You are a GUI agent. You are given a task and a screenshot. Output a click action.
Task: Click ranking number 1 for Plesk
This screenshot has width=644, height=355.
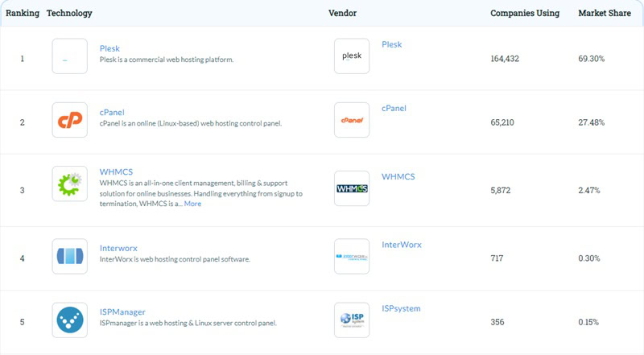click(23, 59)
